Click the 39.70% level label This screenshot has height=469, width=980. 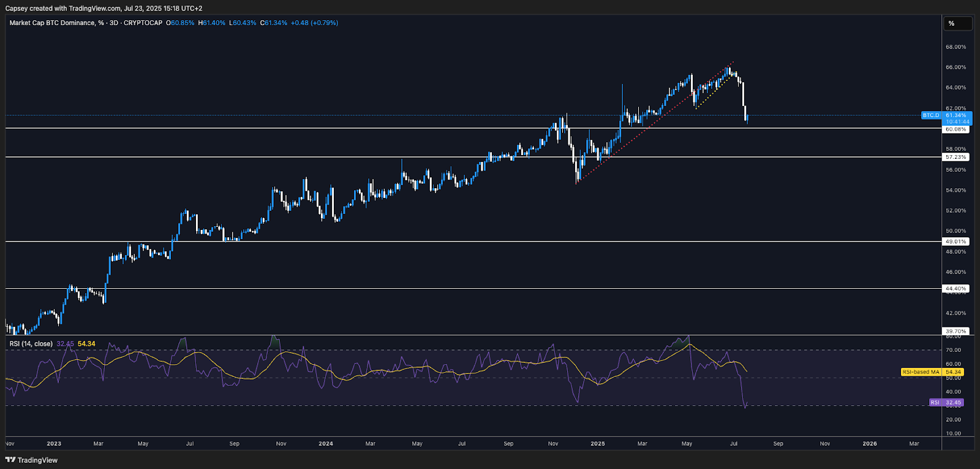click(x=956, y=331)
